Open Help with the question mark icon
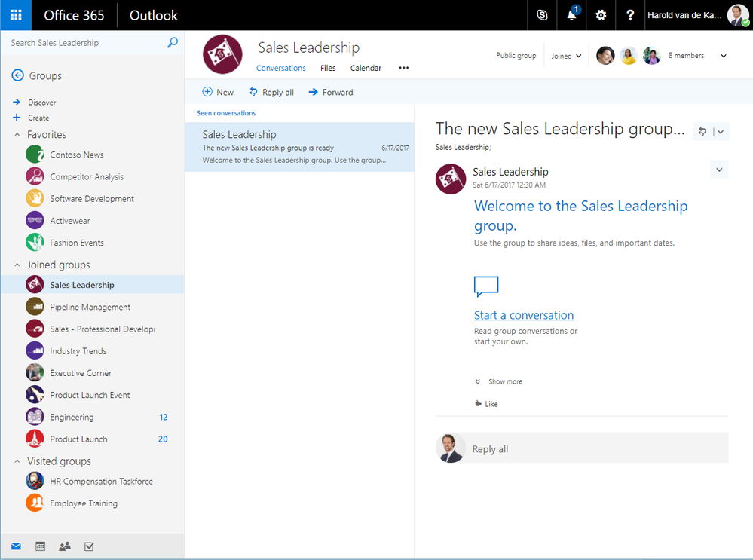This screenshot has height=560, width=753. [x=630, y=15]
